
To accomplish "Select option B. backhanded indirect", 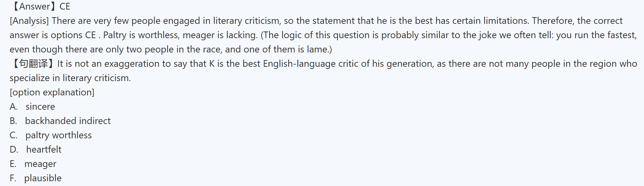I will [x=68, y=121].
